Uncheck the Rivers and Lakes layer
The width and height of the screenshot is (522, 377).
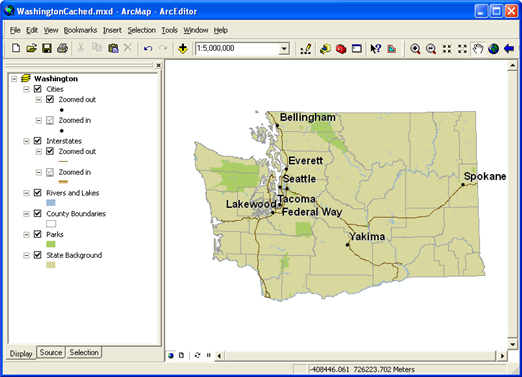click(38, 193)
